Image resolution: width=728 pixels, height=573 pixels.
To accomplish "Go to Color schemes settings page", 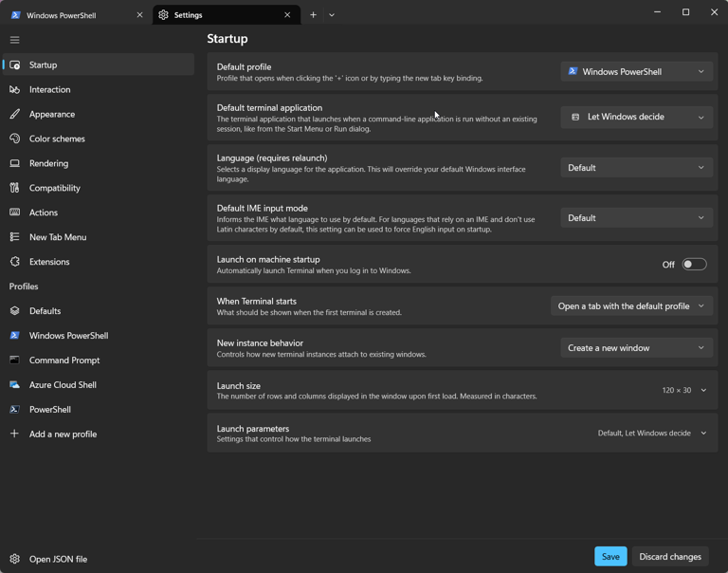I will point(99,139).
